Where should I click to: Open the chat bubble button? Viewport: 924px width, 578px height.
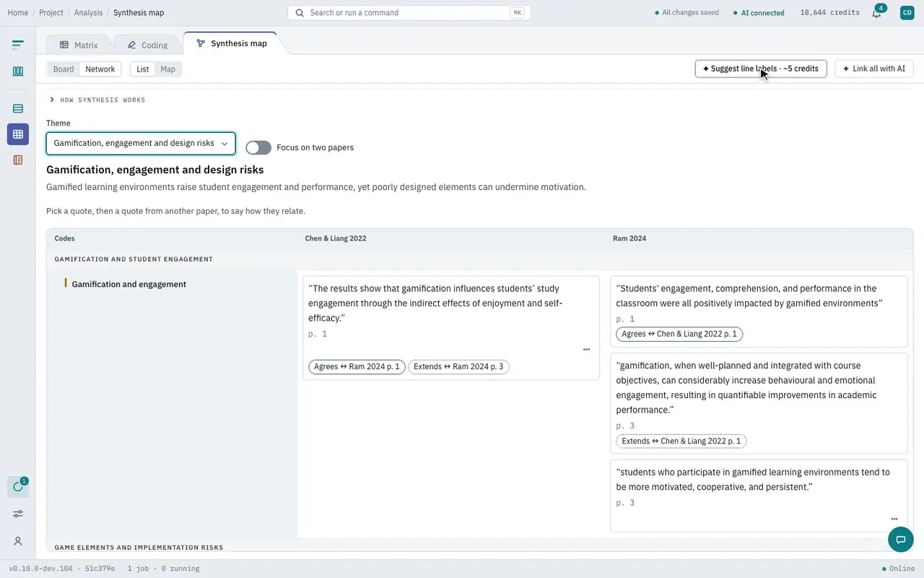coord(901,539)
